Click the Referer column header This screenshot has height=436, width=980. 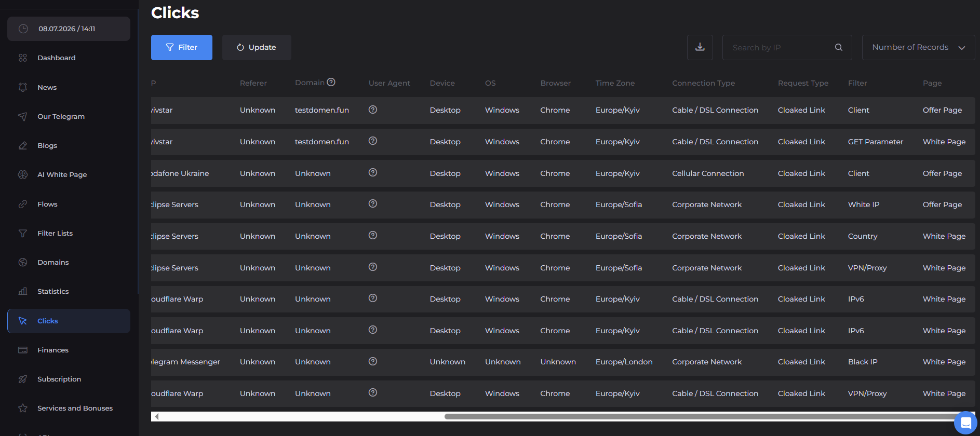(x=253, y=83)
